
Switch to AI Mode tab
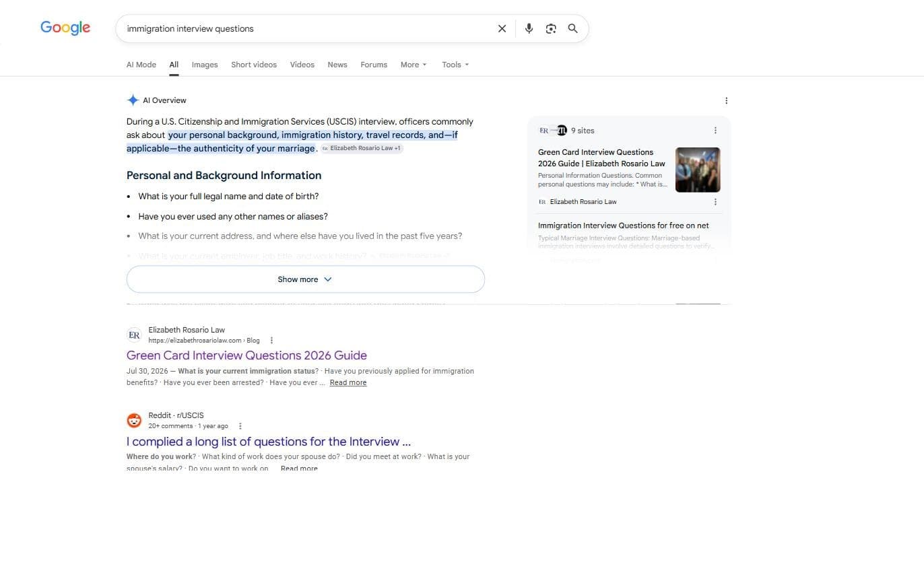(141, 65)
